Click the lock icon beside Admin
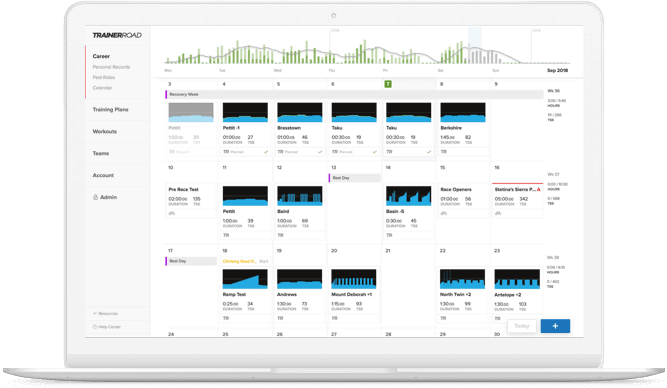The height and width of the screenshot is (388, 667). point(95,197)
